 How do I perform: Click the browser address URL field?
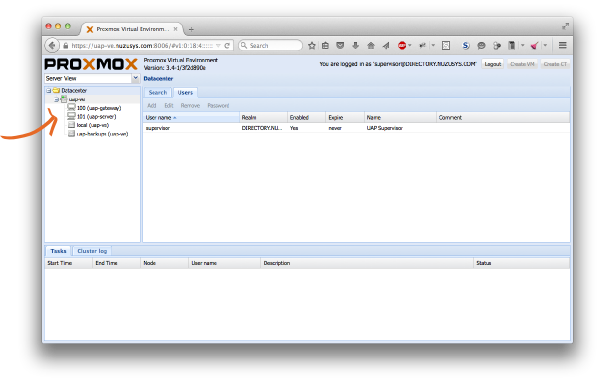[x=142, y=46]
